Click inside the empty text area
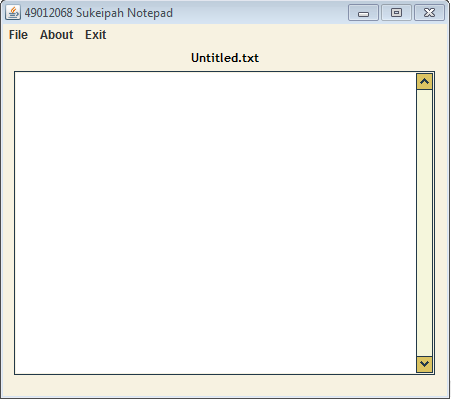 coord(215,223)
